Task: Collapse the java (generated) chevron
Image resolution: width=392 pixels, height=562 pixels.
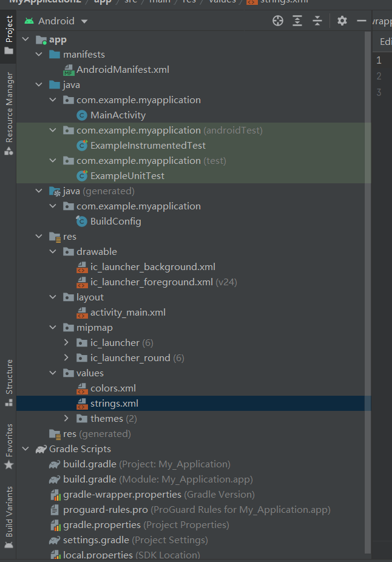Action: pos(39,191)
